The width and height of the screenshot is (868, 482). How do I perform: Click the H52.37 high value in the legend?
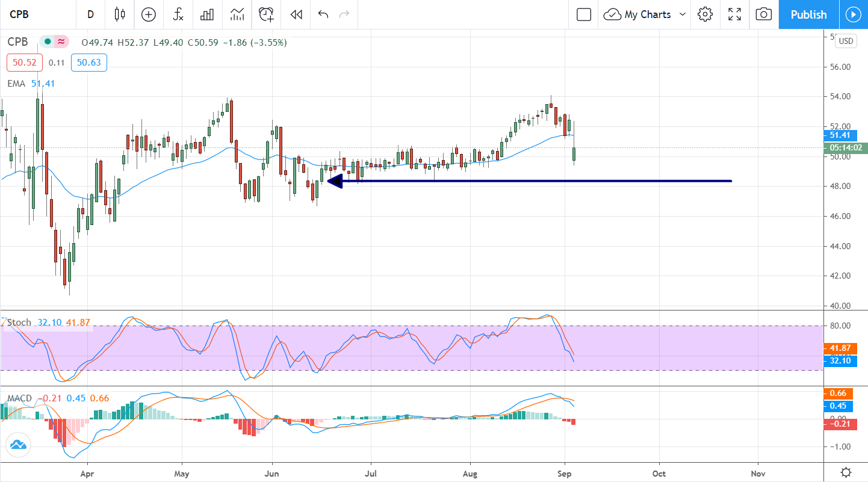134,42
